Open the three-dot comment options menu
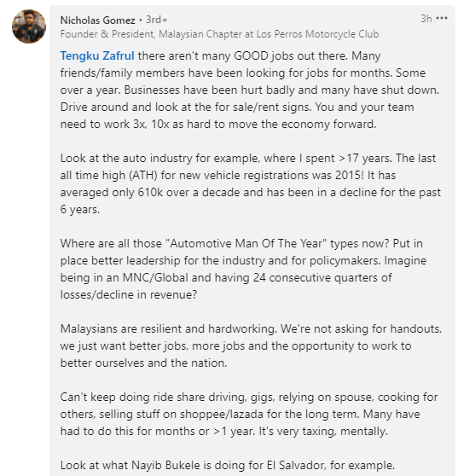Viewport: 458px width, 476px height. (x=441, y=19)
